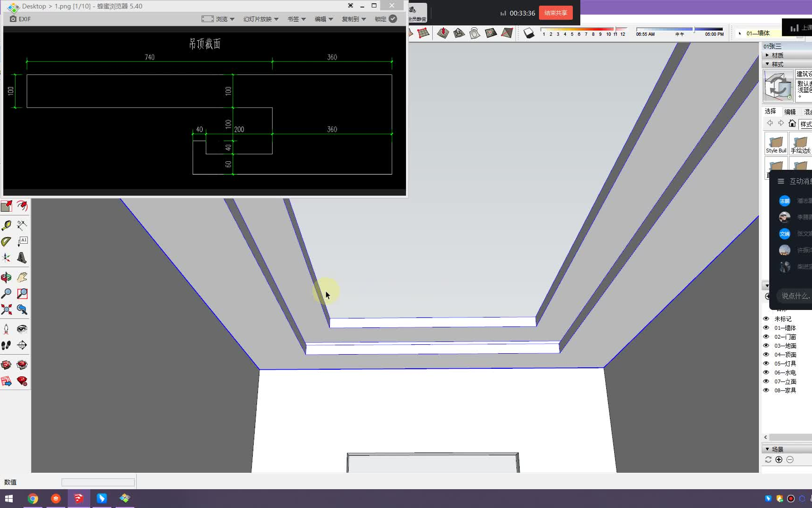812x508 pixels.
Task: Click the 结束共享 button
Action: coord(555,13)
